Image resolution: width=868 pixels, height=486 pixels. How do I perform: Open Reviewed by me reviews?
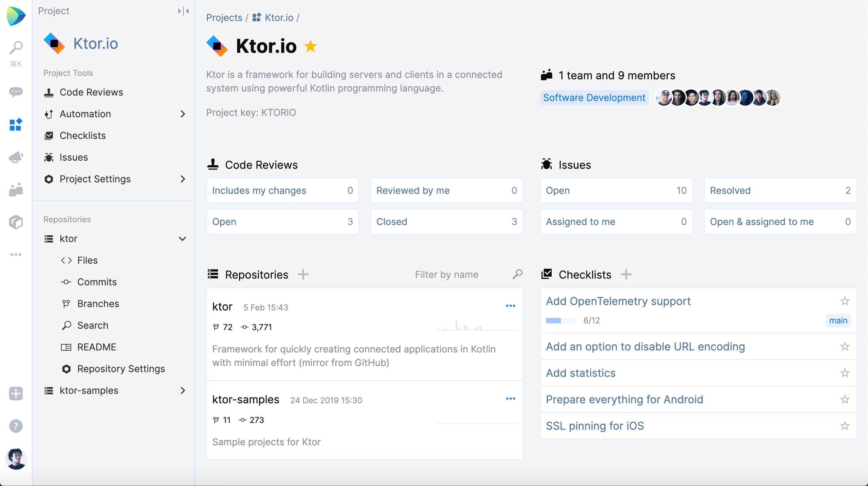(447, 190)
